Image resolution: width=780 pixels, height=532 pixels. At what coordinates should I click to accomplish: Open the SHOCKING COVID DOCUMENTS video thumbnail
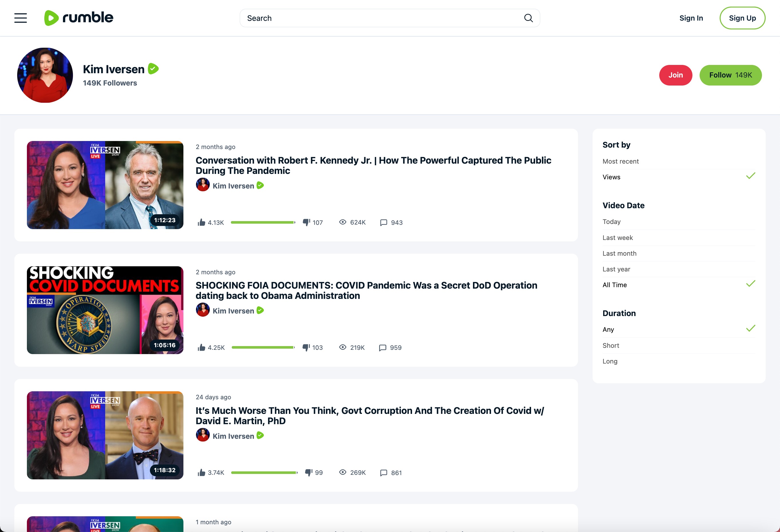coord(105,310)
